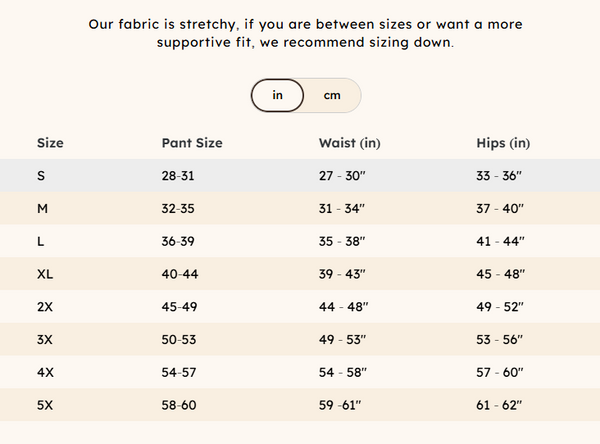Click the Waist (in) column header
This screenshot has height=444, width=600.
[x=349, y=143]
